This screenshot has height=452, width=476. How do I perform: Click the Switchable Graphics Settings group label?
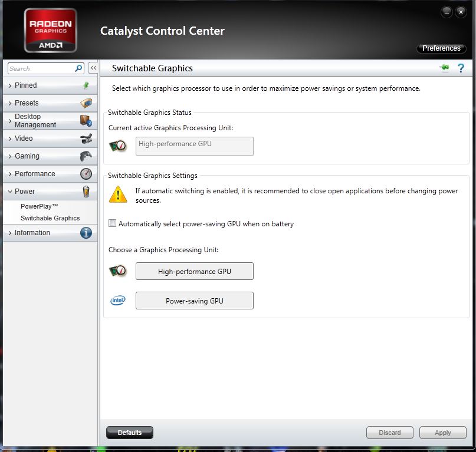click(x=153, y=176)
